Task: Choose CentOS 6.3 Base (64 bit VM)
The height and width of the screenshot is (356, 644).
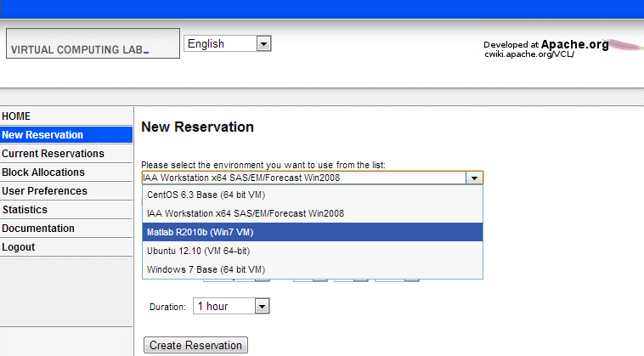Action: coord(313,195)
